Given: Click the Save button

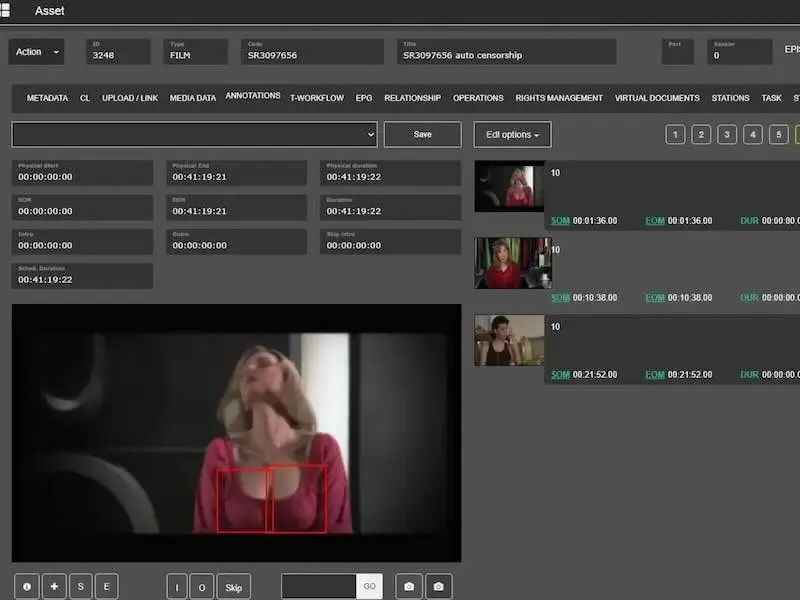Looking at the screenshot, I should (422, 134).
